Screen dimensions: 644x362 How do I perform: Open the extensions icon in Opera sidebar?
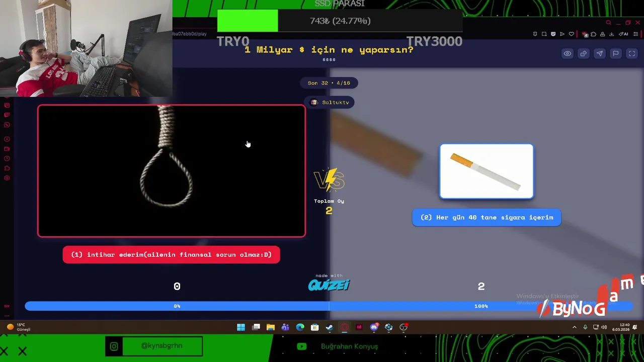(x=7, y=168)
